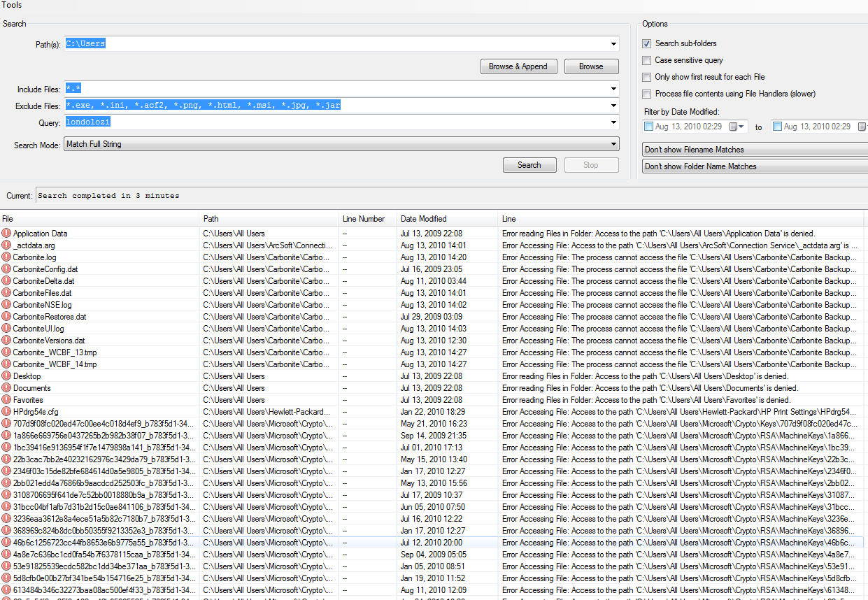Screen dimensions: 868x600
Task: Expand the Exclude Files dropdown arrow
Action: click(x=613, y=106)
